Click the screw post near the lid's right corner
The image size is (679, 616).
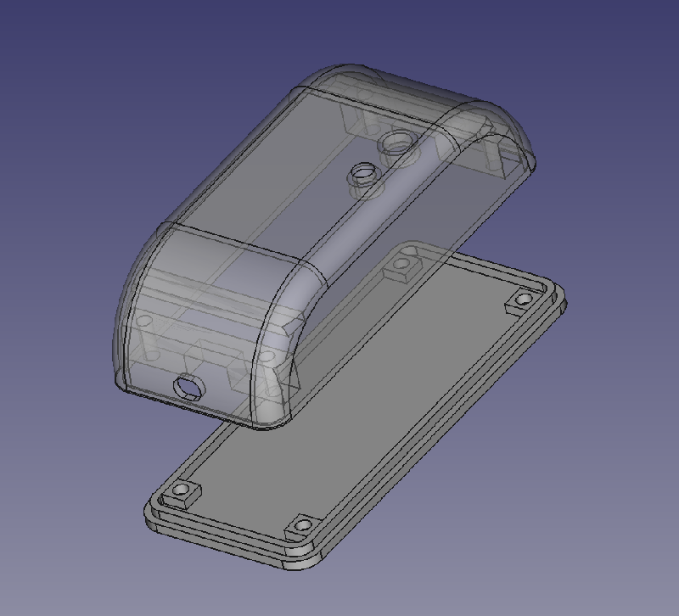pos(523,298)
